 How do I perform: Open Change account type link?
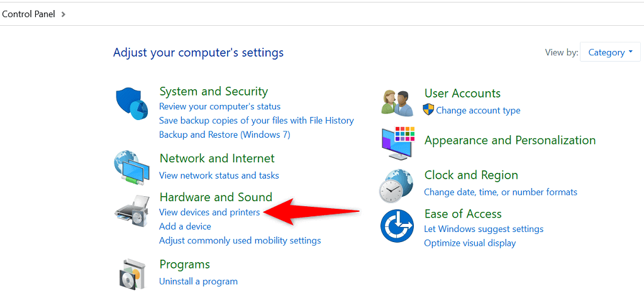tap(478, 111)
